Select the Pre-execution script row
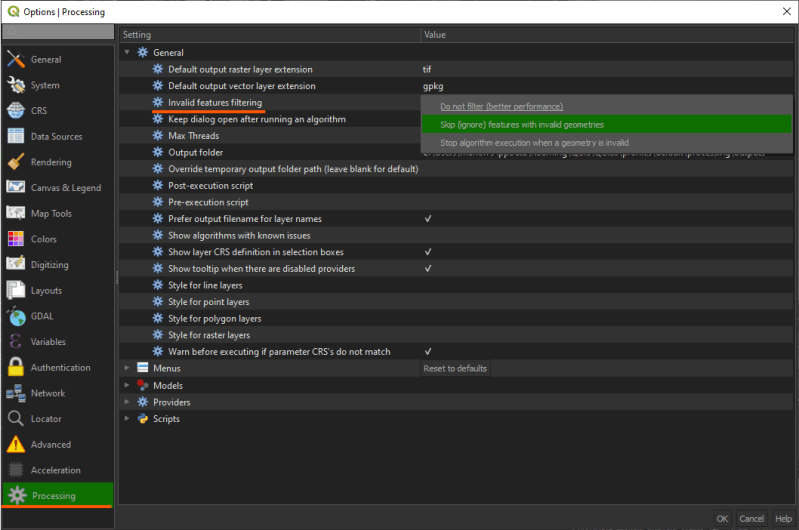Viewport: 799px width, 530px height. pos(456,202)
